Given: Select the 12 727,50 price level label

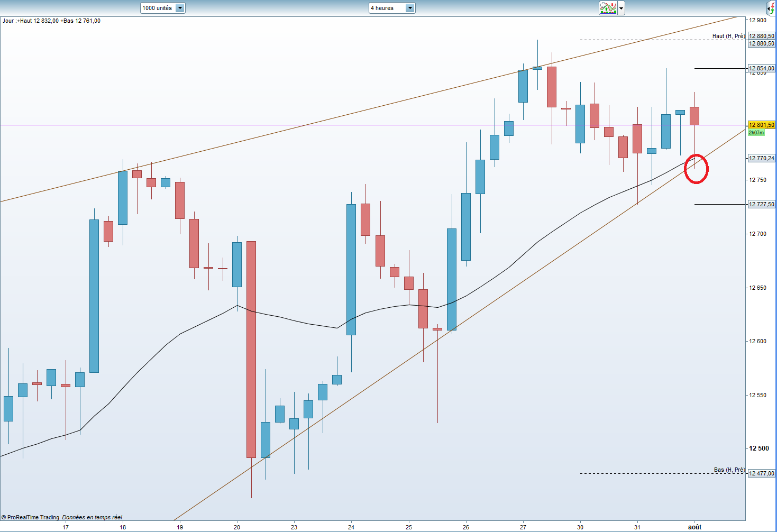Looking at the screenshot, I should pos(762,204).
